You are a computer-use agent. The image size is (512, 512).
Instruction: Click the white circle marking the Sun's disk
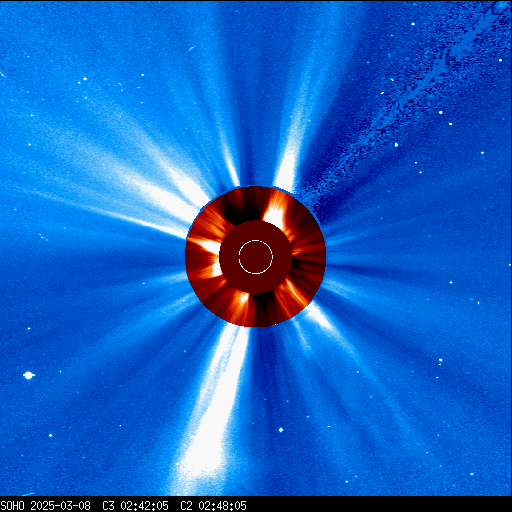[x=256, y=257]
